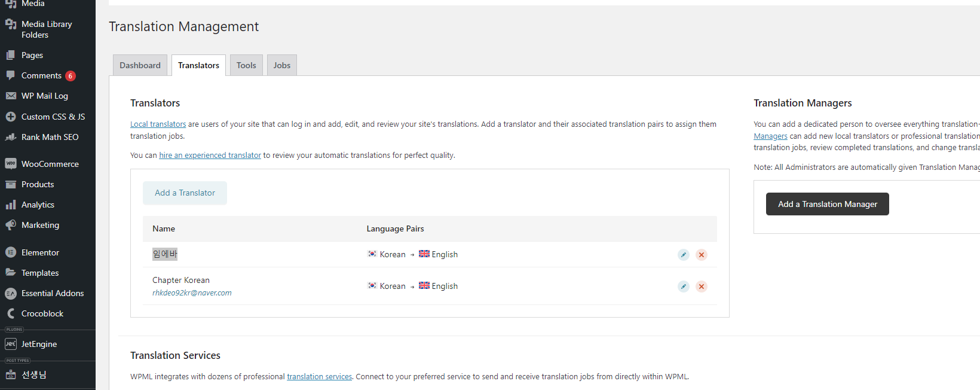Remove translator 임에바 with the red X
980x390 pixels.
[702, 255]
